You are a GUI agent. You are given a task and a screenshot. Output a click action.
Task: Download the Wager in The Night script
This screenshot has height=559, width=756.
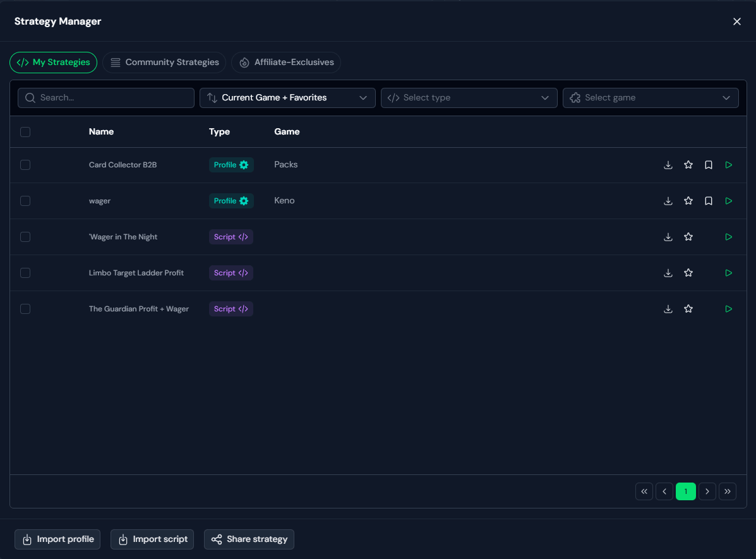pos(668,237)
